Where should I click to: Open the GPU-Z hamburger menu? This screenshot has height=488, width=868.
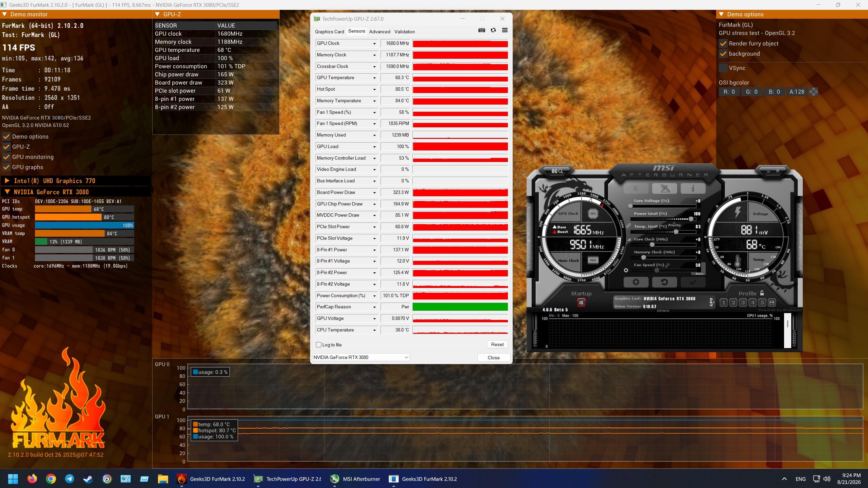coord(505,30)
